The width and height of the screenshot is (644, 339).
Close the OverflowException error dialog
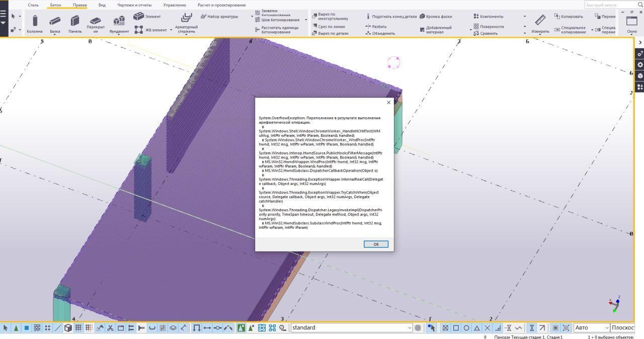(388, 103)
